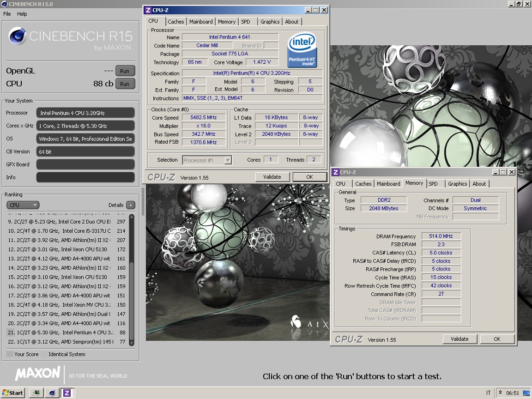The width and height of the screenshot is (532, 399).
Task: Click Validate in top CPU-Z window
Action: pos(272,177)
